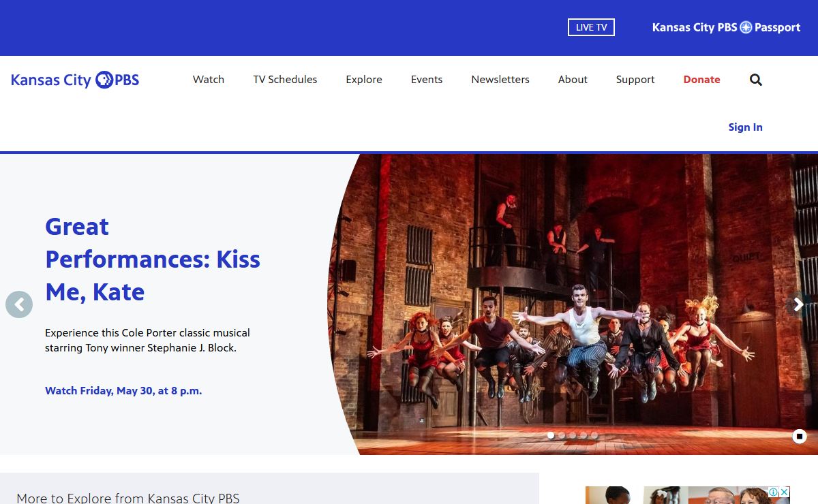Open the search magnifier icon
Image resolution: width=818 pixels, height=504 pixels.
756,80
